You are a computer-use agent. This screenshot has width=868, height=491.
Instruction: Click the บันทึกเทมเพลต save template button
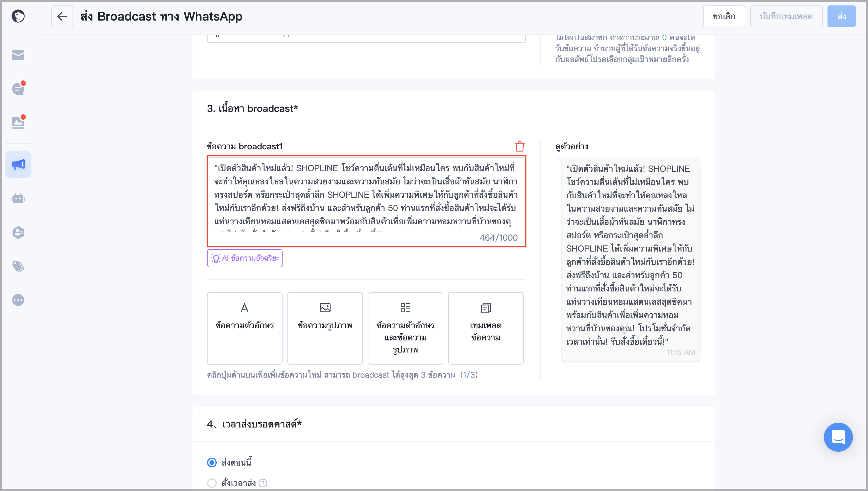point(786,16)
